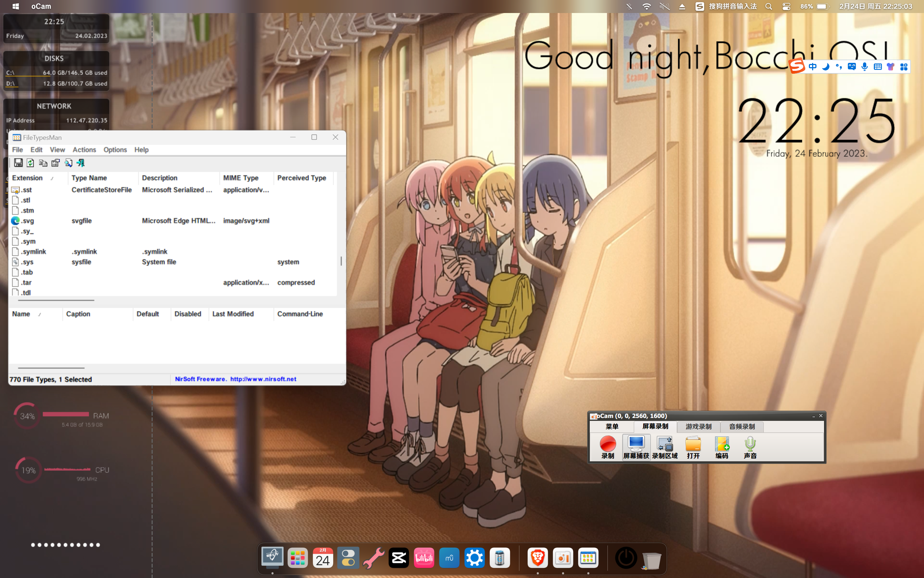The height and width of the screenshot is (578, 924).
Task: Open the control center switches in menu bar
Action: point(786,7)
